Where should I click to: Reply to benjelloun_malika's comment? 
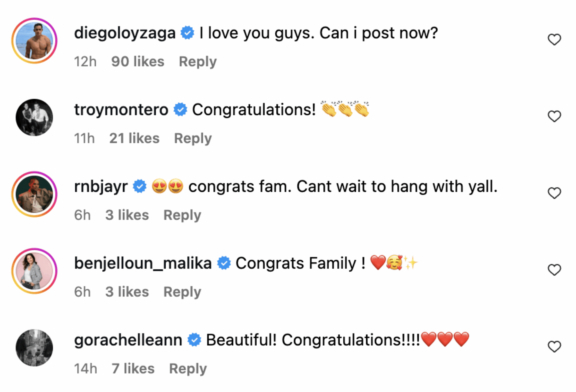pyautogui.click(x=182, y=292)
